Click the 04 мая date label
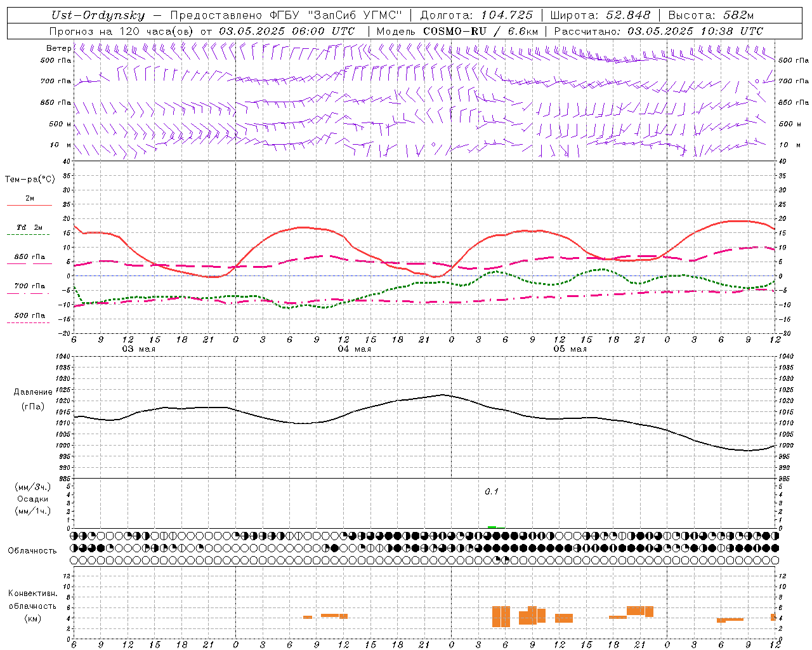Viewport: 812px width, 650px height. pyautogui.click(x=354, y=349)
